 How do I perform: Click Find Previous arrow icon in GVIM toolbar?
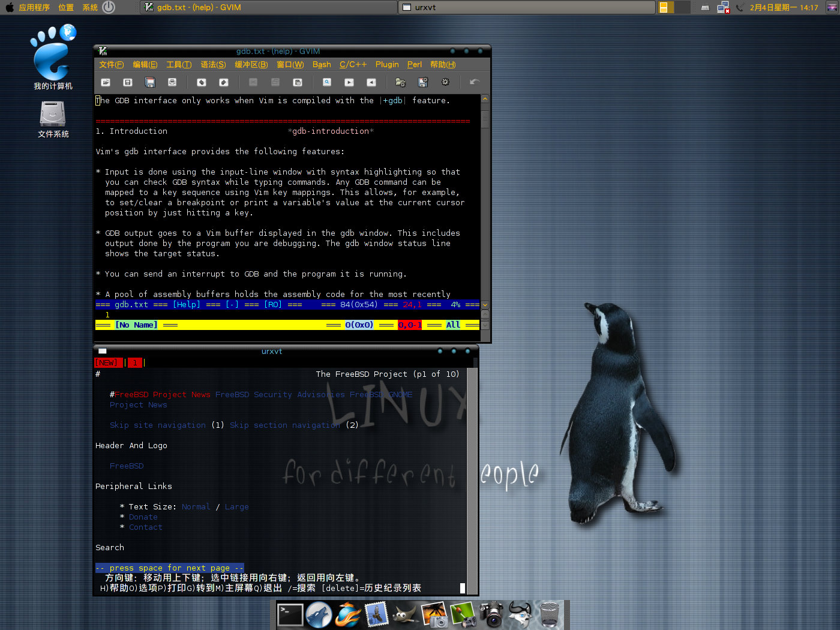[371, 82]
